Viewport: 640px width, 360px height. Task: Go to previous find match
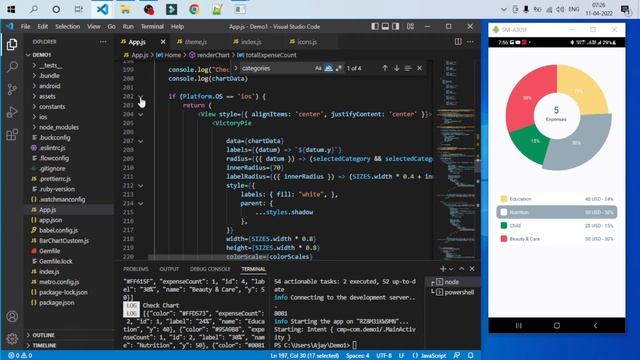click(x=384, y=68)
